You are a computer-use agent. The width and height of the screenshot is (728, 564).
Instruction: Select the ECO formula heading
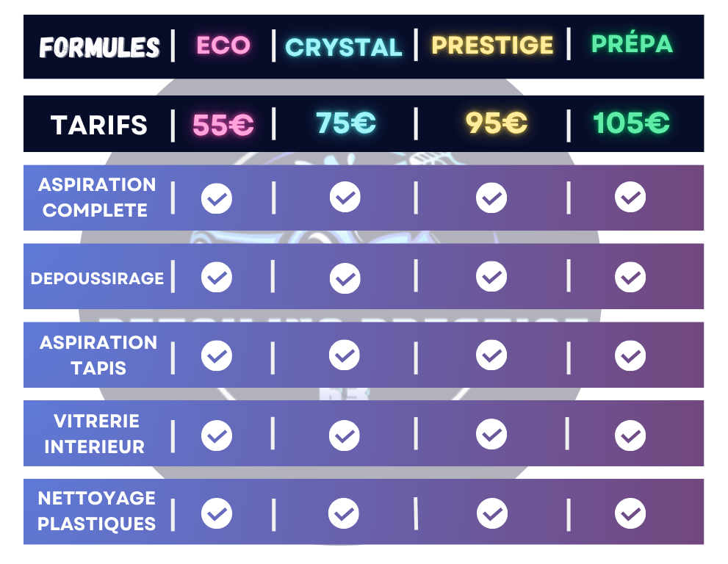click(x=223, y=46)
